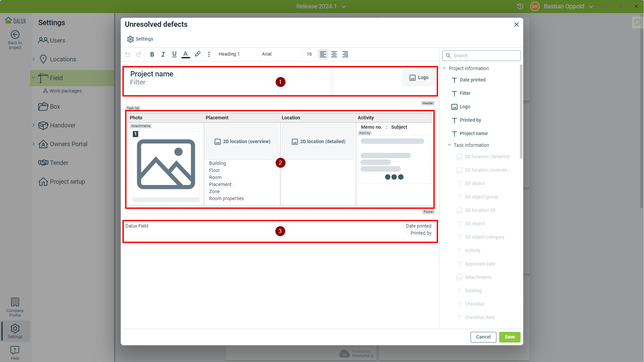The height and width of the screenshot is (362, 644).
Task: Open the text color picker
Action: click(x=185, y=54)
